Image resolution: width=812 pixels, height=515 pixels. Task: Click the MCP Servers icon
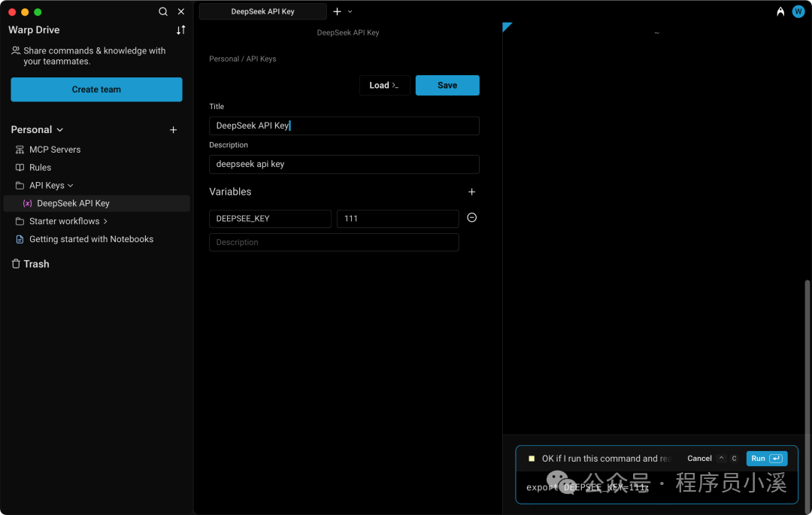click(20, 150)
